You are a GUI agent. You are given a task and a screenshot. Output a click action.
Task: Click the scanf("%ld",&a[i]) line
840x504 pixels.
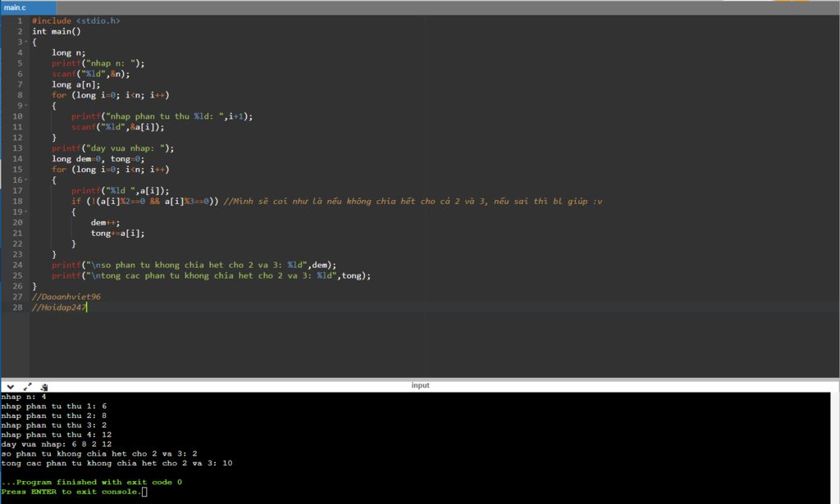click(x=118, y=127)
